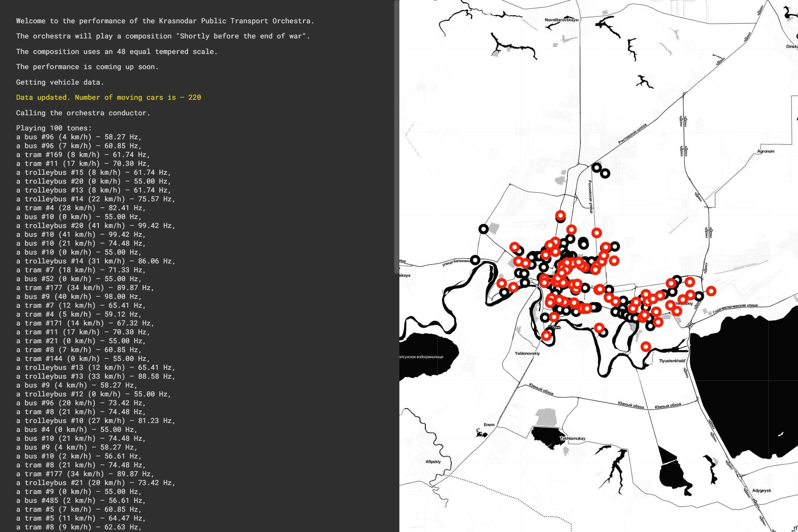The height and width of the screenshot is (532, 798).
Task: Click the northernmost black vehicle marker near Ростовское шоссе
Action: pos(597,168)
